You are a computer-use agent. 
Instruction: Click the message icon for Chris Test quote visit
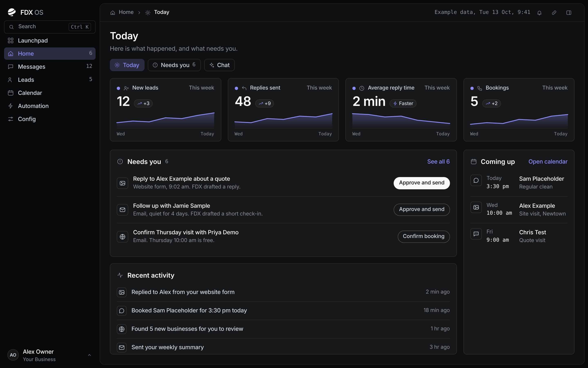tap(476, 234)
